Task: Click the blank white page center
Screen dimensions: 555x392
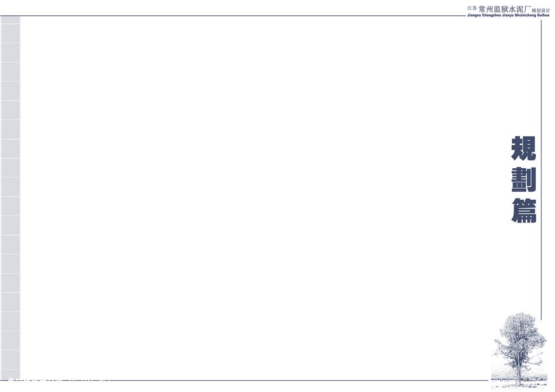Action: (x=262, y=198)
